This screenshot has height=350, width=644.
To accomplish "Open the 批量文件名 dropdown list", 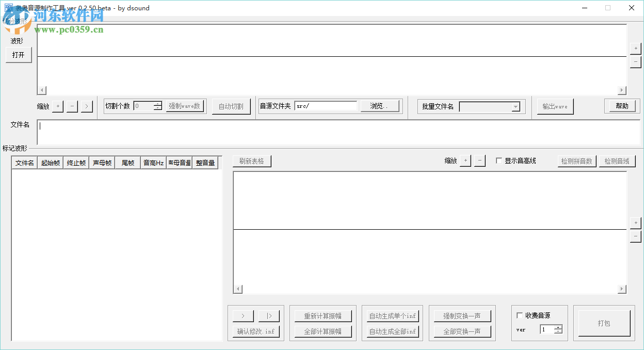I will click(x=516, y=106).
